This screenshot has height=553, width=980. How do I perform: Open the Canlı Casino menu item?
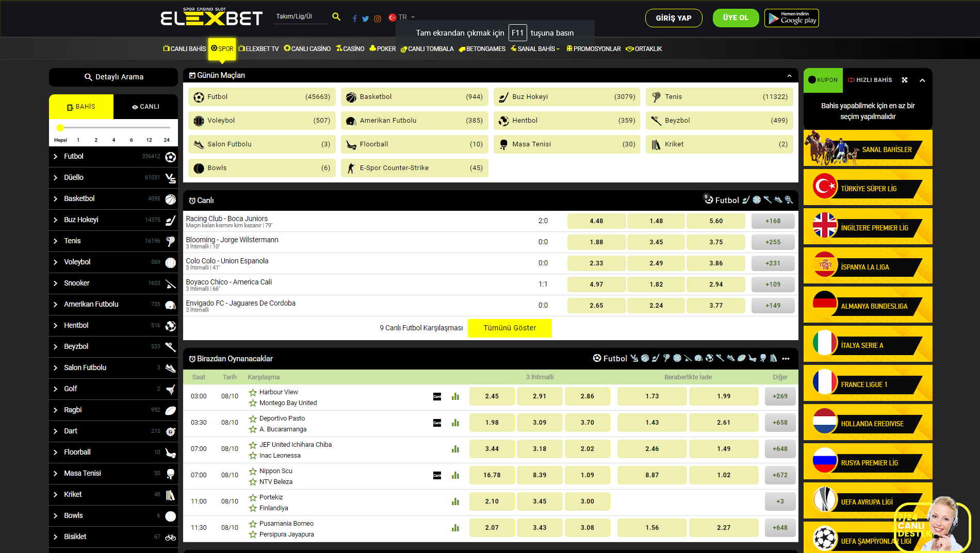[307, 49]
